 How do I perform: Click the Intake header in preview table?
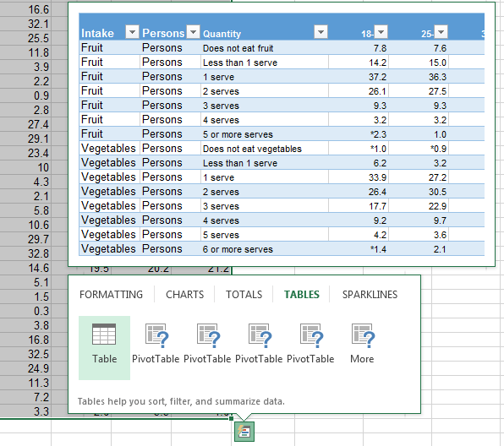[97, 34]
